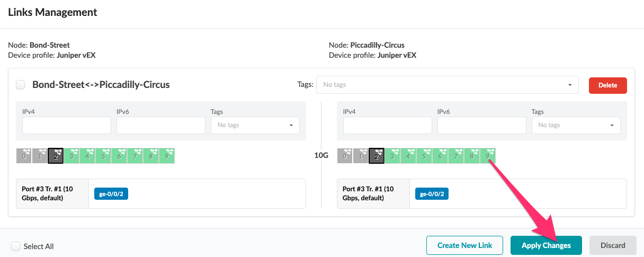Enable the Select All checkbox
This screenshot has width=644, height=257.
(16, 246)
